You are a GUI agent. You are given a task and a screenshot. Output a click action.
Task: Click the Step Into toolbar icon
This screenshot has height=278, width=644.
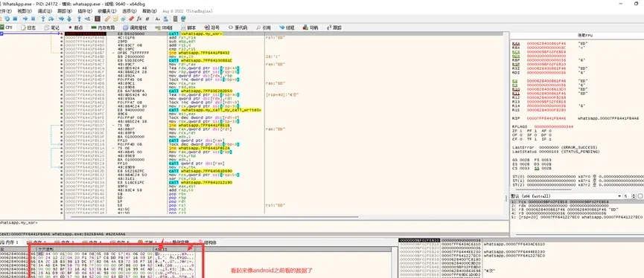(43, 19)
